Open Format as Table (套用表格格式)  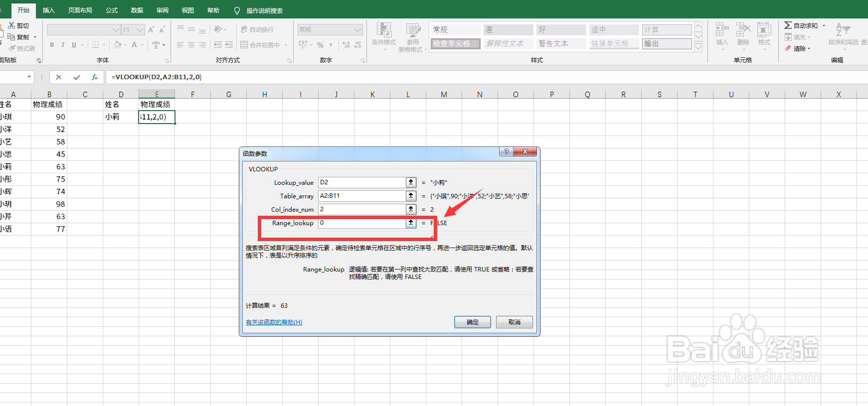point(412,37)
